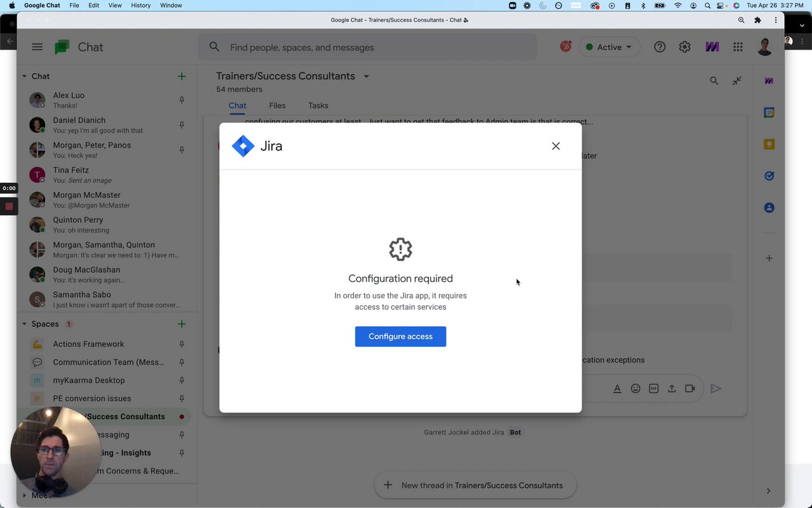The width and height of the screenshot is (812, 508).
Task: Open the emoji picker
Action: [636, 389]
